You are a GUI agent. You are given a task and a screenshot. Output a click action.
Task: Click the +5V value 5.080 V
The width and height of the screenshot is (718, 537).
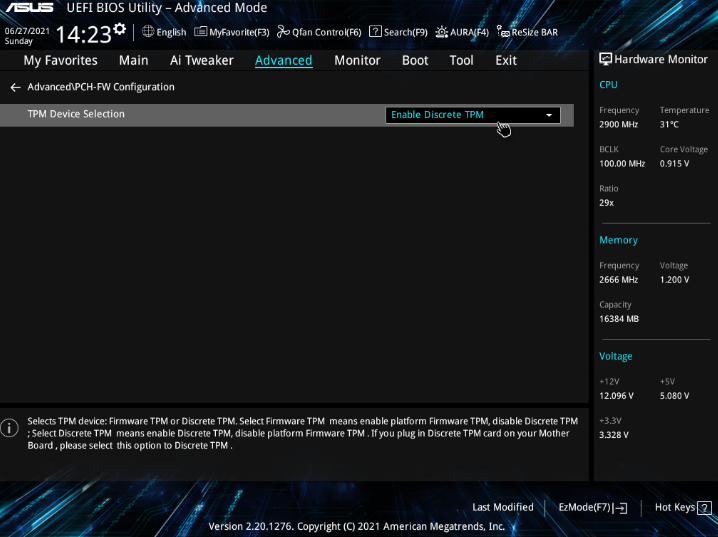pos(674,396)
